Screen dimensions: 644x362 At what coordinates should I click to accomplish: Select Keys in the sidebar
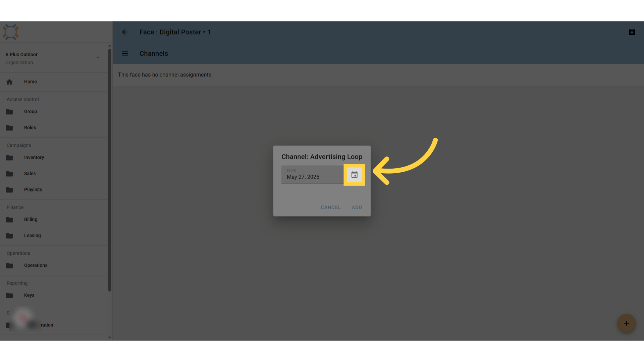[54, 295]
